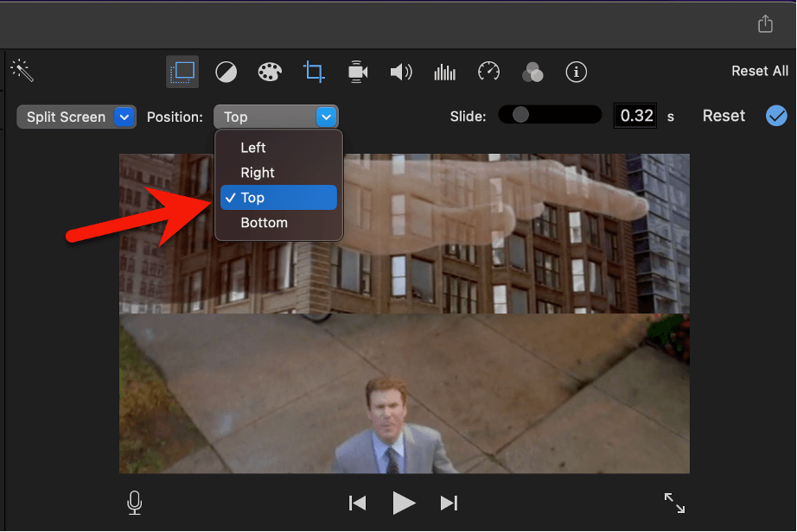Choose the checked Top menu option
This screenshot has height=532, width=797.
tap(278, 198)
